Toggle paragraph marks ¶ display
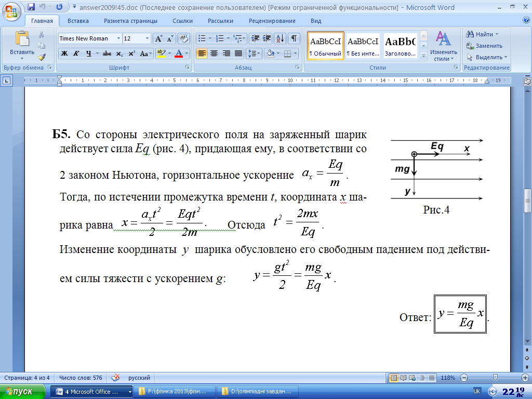Viewport: 532px width, 399px height. [x=294, y=38]
